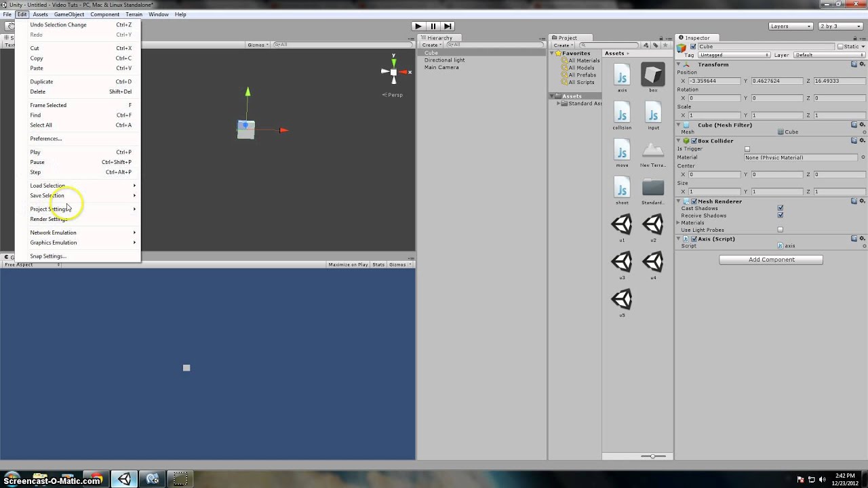
Task: Toggle the Static checkbox
Action: tap(841, 47)
